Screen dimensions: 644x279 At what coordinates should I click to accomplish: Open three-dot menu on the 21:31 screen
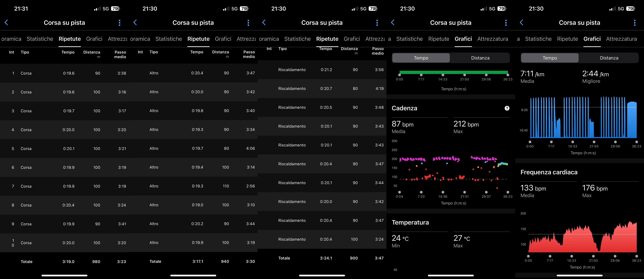pyautogui.click(x=120, y=23)
